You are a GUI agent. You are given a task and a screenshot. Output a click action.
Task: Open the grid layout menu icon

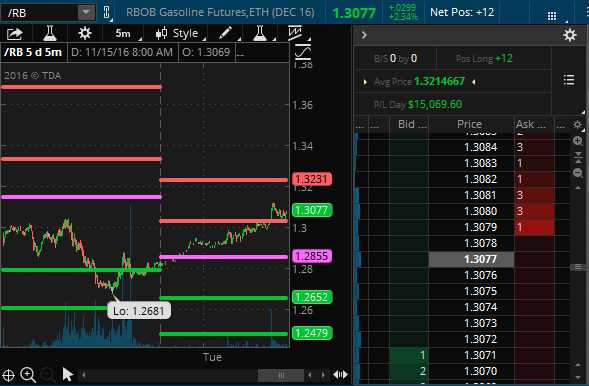(x=552, y=15)
